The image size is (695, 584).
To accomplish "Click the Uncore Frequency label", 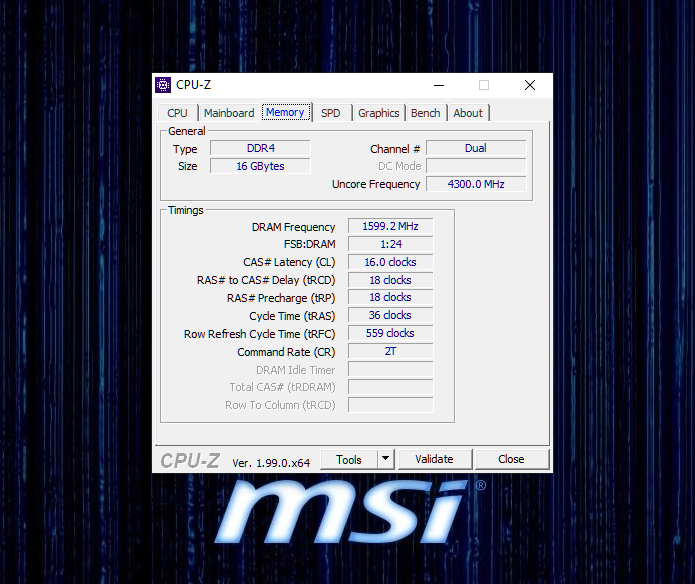I will [x=376, y=184].
